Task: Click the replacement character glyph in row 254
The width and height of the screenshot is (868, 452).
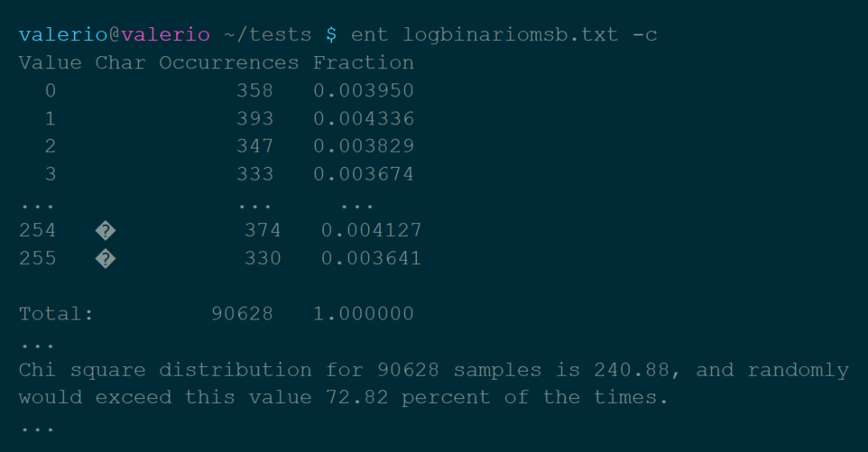Action: tap(105, 231)
